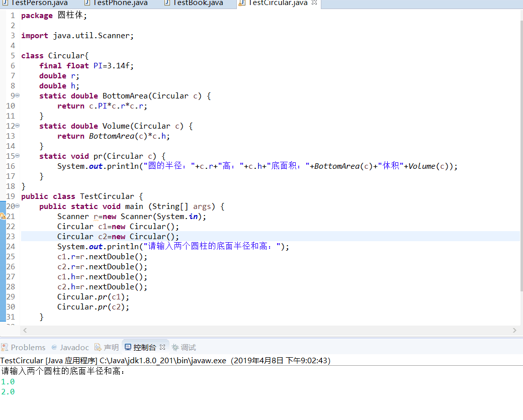Click the 'double h;' field declaration
This screenshot has height=420, width=523.
click(59, 86)
